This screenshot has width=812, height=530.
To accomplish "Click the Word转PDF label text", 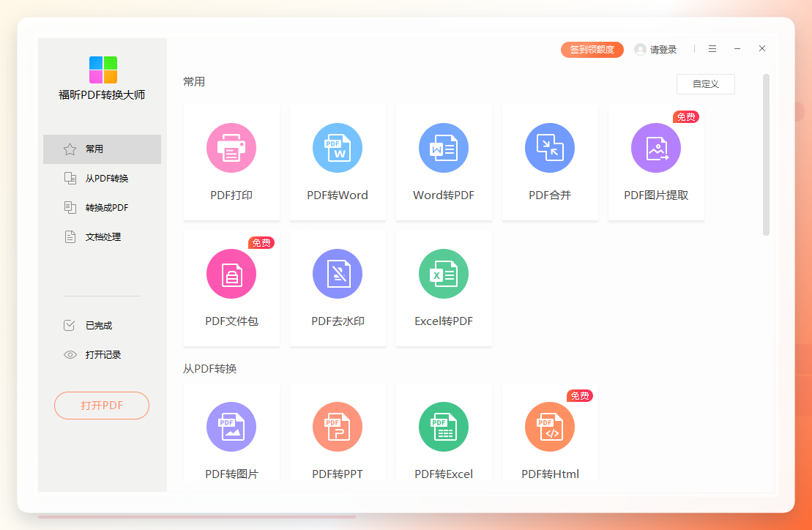I will 444,195.
